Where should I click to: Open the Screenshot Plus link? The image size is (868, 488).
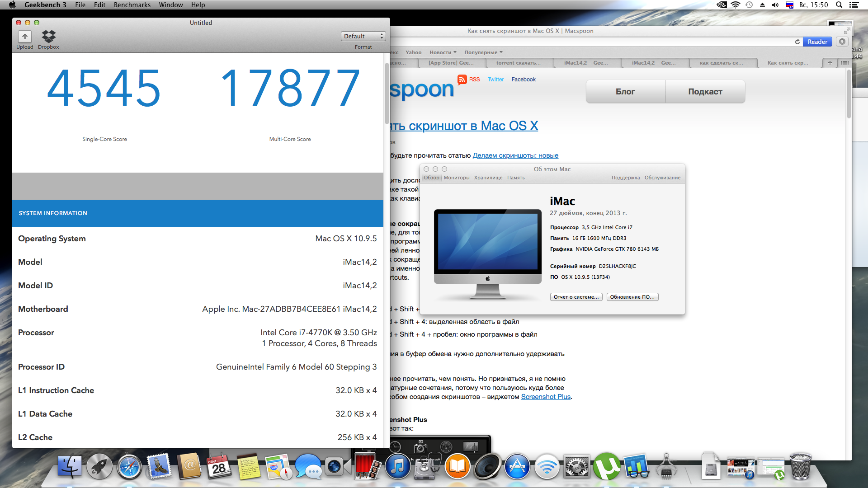point(546,397)
